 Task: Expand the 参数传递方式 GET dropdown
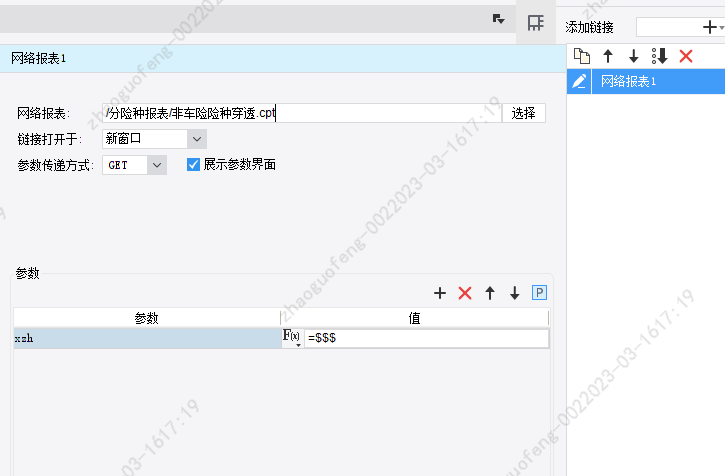click(x=157, y=165)
